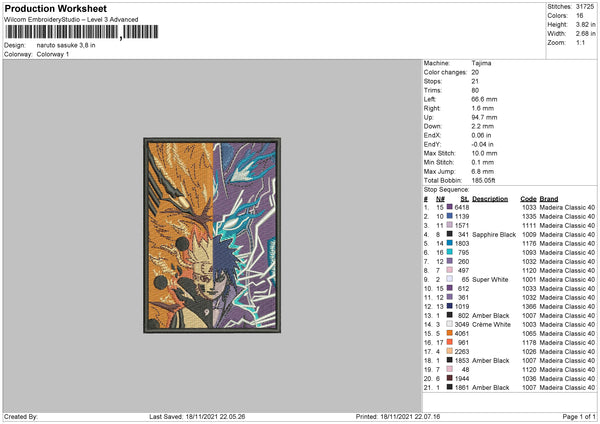Select the Printed timestamp 18/11/2021 22.07.16
600x424 pixels.
point(410,417)
